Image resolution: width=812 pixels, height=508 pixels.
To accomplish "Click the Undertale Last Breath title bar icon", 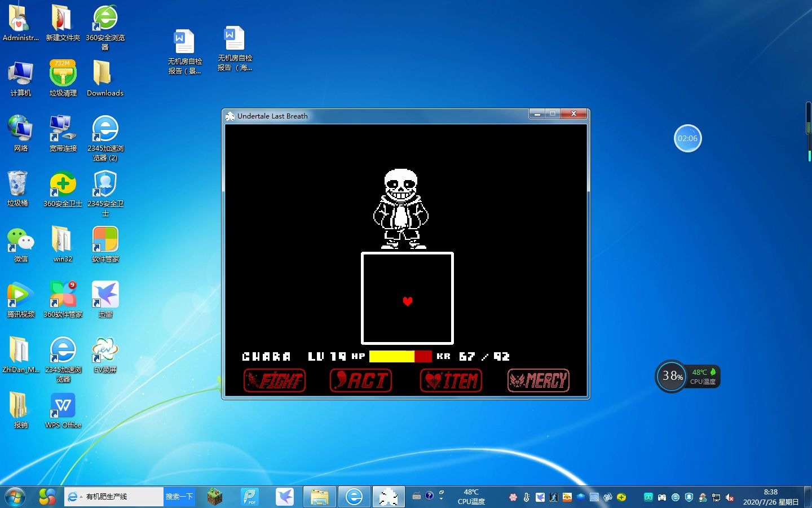I will pos(230,116).
